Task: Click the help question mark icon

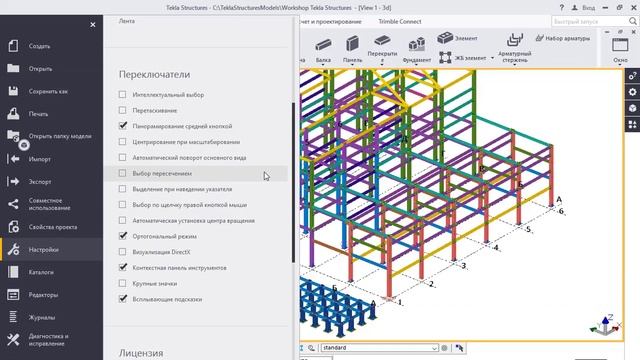Action: point(562,8)
